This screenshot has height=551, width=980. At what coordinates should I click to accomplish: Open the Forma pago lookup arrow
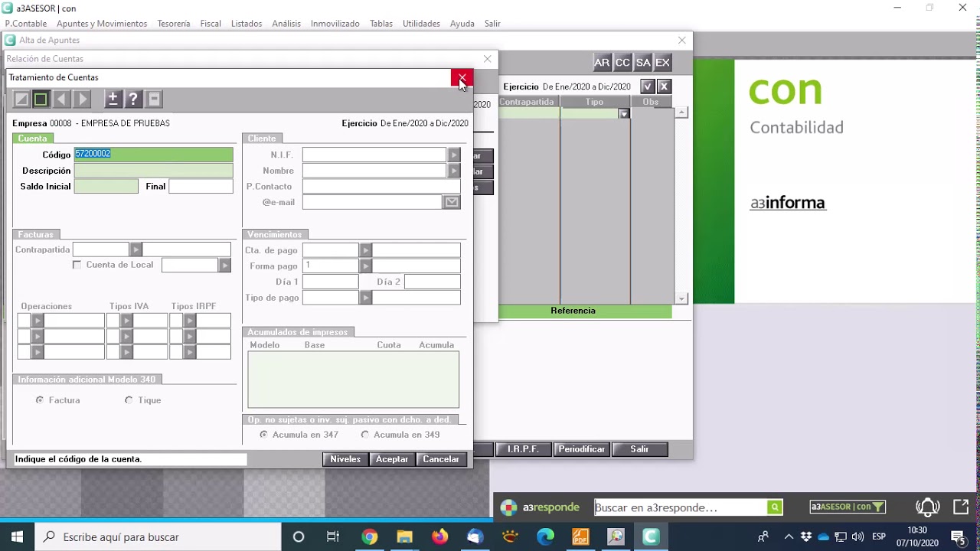tap(365, 266)
